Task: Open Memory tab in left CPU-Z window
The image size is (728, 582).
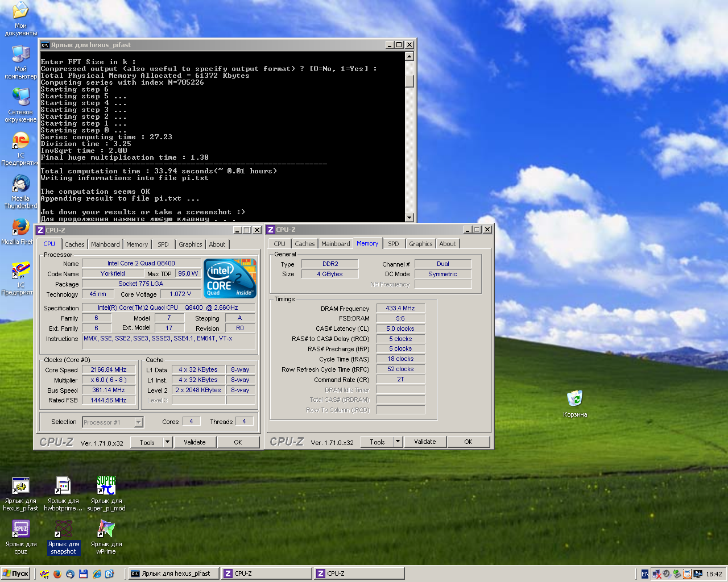Action: (137, 244)
